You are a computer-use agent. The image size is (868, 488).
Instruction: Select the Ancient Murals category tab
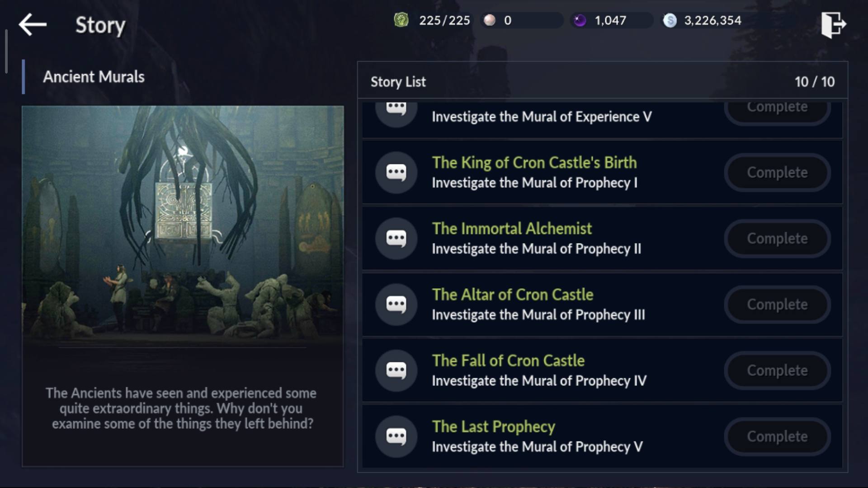[x=94, y=77]
